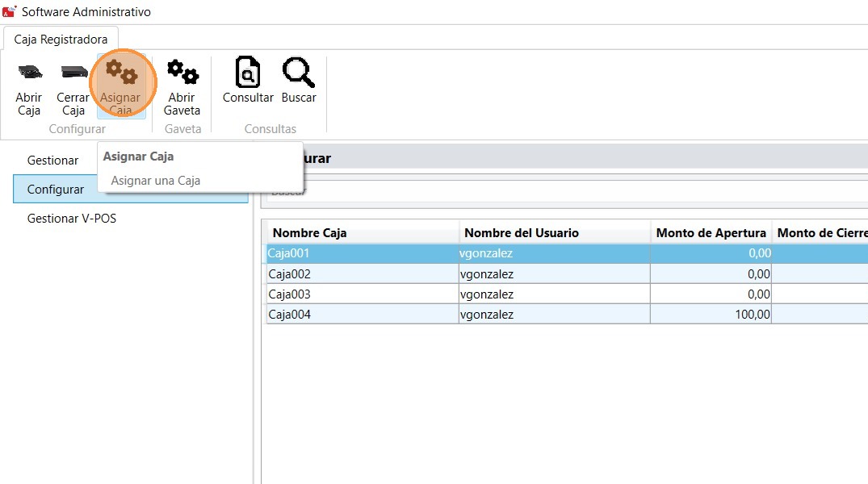Open Gestionar V-POS in side panel
Viewport: 868px width, 484px height.
coord(72,219)
